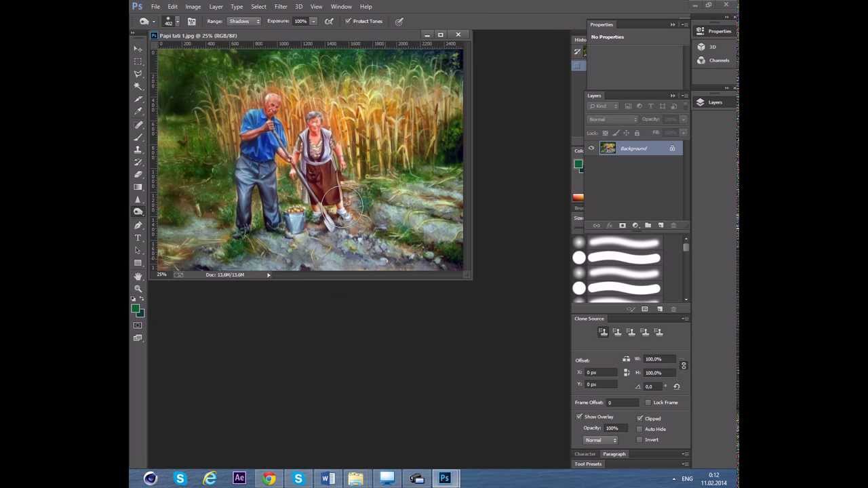Viewport: 868px width, 488px height.
Task: Open the File menu
Action: click(x=155, y=7)
